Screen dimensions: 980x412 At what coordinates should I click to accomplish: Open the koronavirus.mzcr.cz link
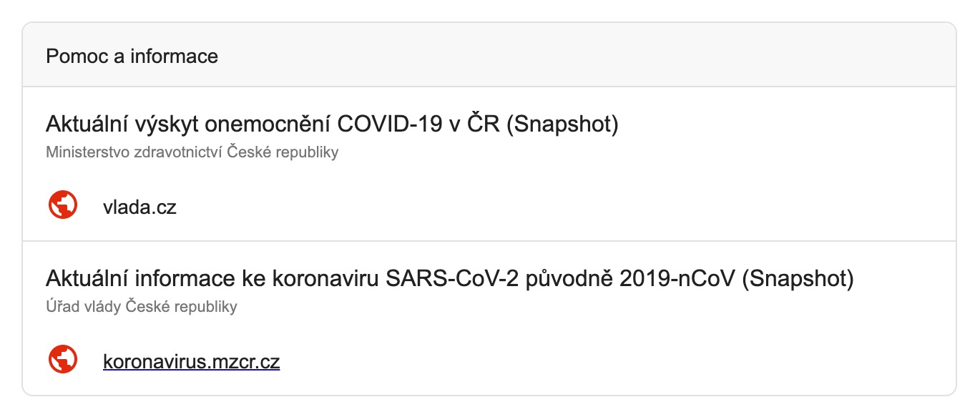pos(191,362)
